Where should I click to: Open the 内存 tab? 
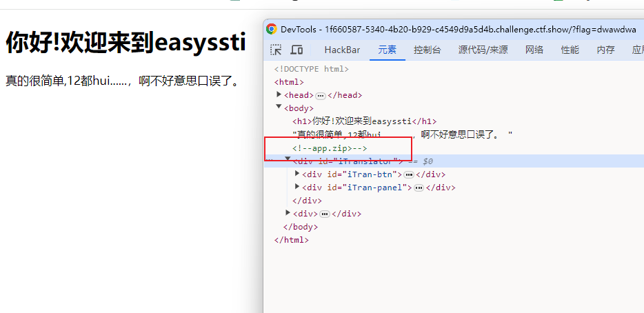click(x=606, y=50)
